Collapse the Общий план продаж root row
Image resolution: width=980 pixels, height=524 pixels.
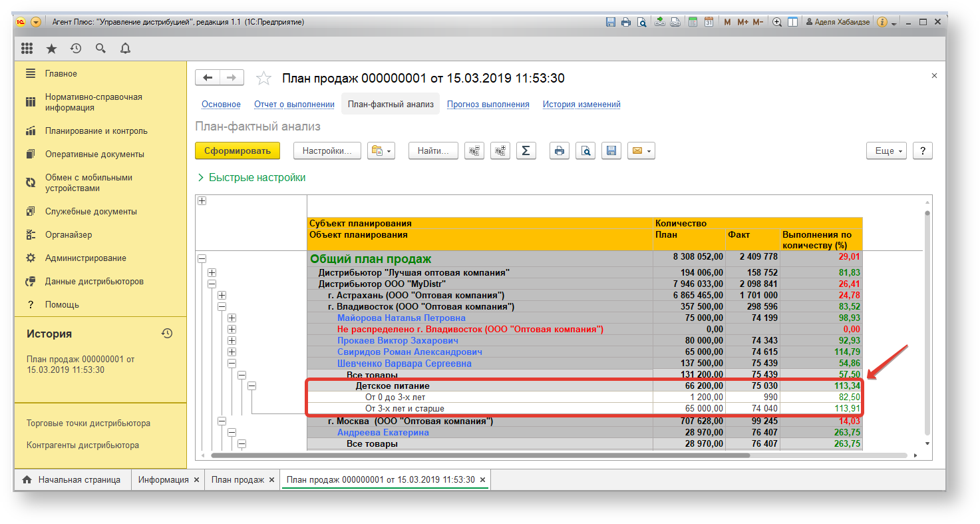[x=202, y=259]
